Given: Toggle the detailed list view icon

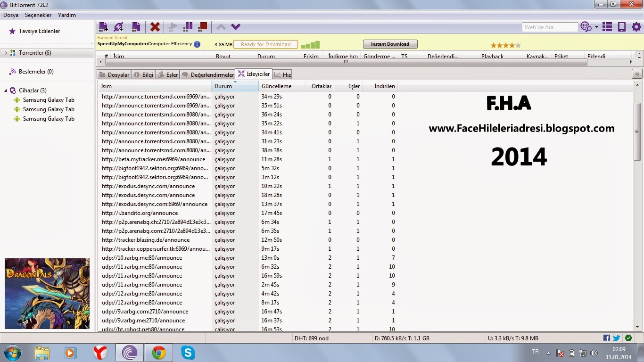Looking at the screenshot, I should [x=607, y=27].
